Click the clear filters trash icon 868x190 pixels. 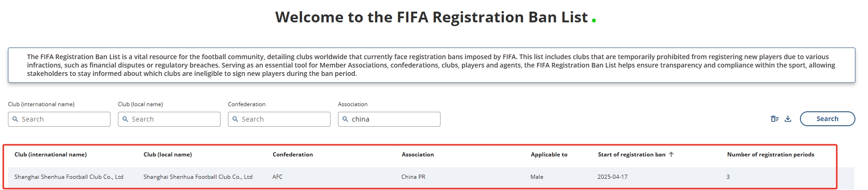click(775, 119)
